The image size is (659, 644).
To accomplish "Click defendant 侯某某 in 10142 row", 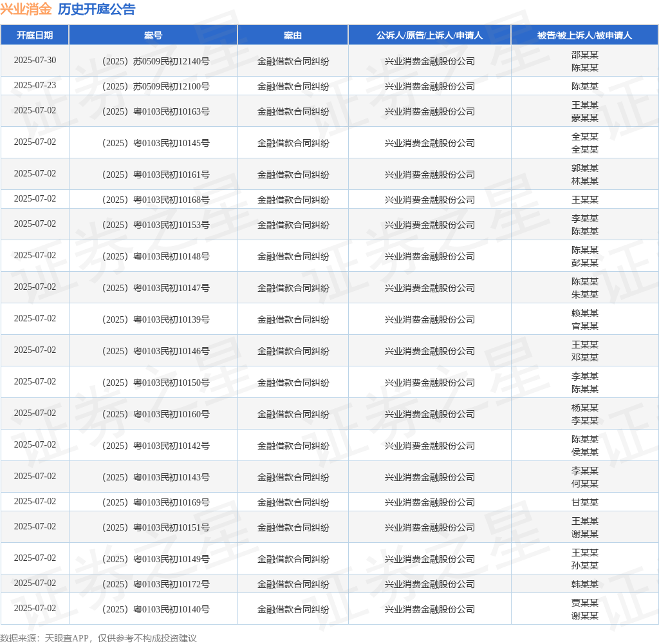I will [584, 452].
